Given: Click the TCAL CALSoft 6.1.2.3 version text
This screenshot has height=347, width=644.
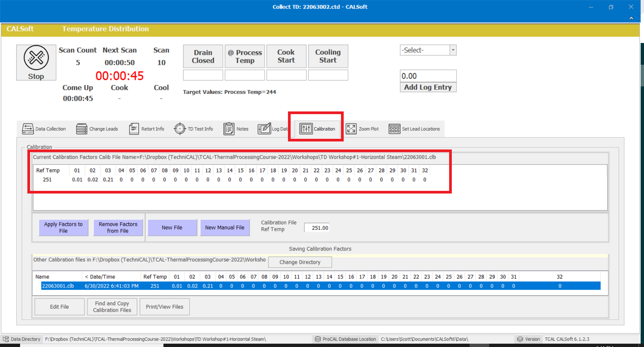Looking at the screenshot, I should click(x=567, y=339).
